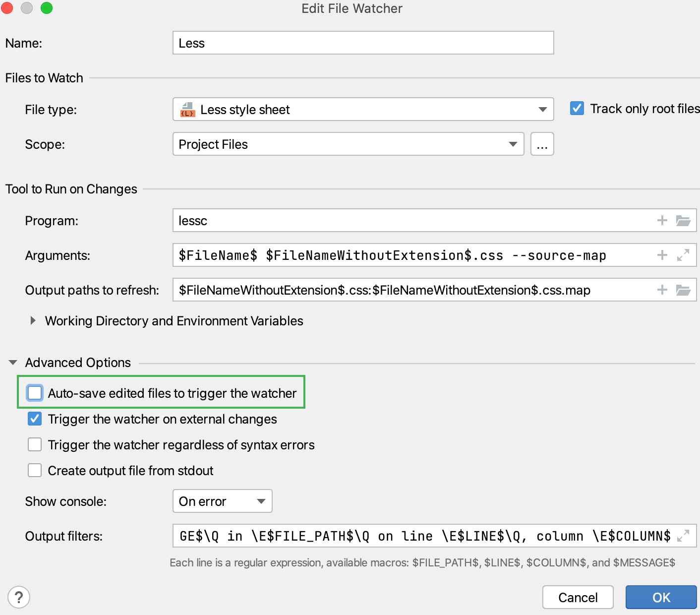
Task: Open the File type dropdown
Action: [x=542, y=109]
